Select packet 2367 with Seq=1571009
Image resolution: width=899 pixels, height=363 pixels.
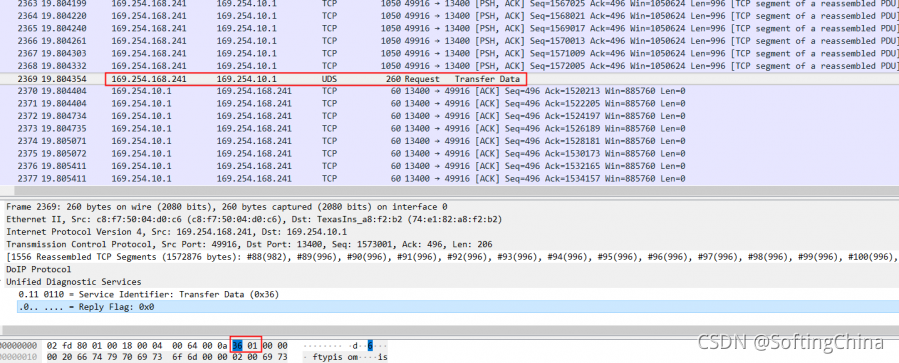coord(450,54)
